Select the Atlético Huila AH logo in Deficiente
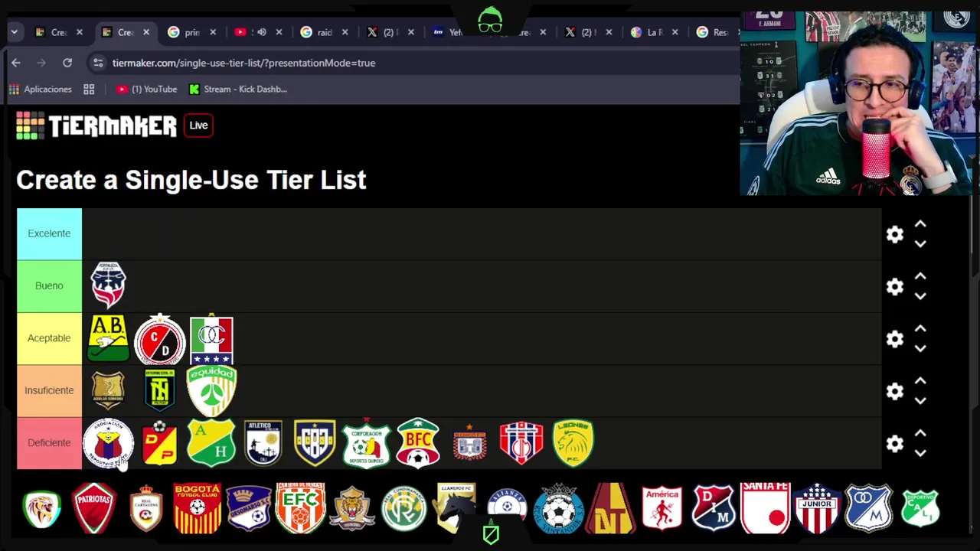The height and width of the screenshot is (551, 980). tap(211, 442)
